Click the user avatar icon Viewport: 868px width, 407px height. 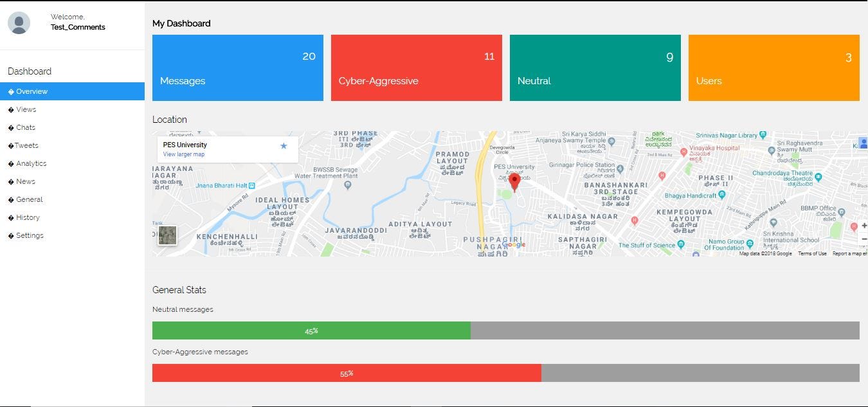pos(19,23)
